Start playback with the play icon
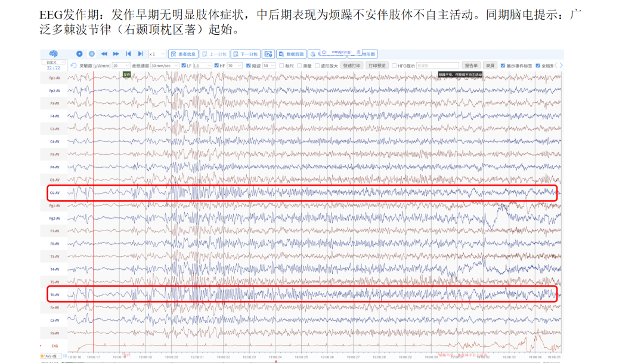 tap(79, 54)
